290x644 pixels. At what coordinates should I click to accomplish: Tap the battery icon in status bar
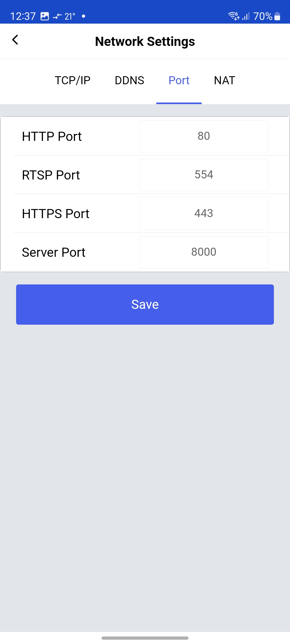coord(277,16)
